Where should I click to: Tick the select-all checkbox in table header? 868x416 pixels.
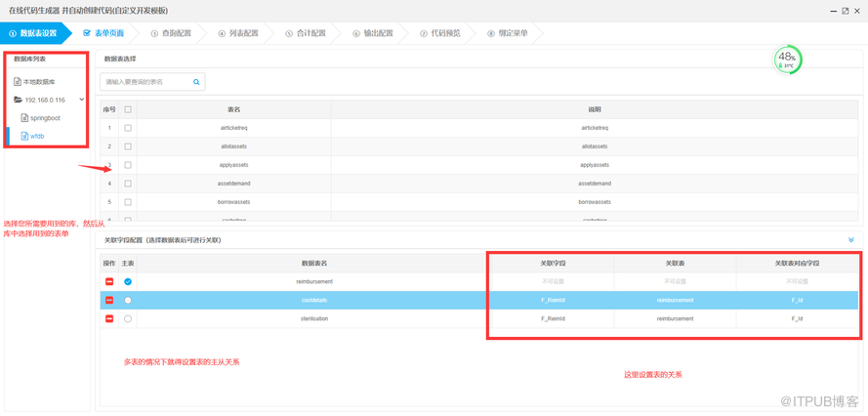coord(128,109)
